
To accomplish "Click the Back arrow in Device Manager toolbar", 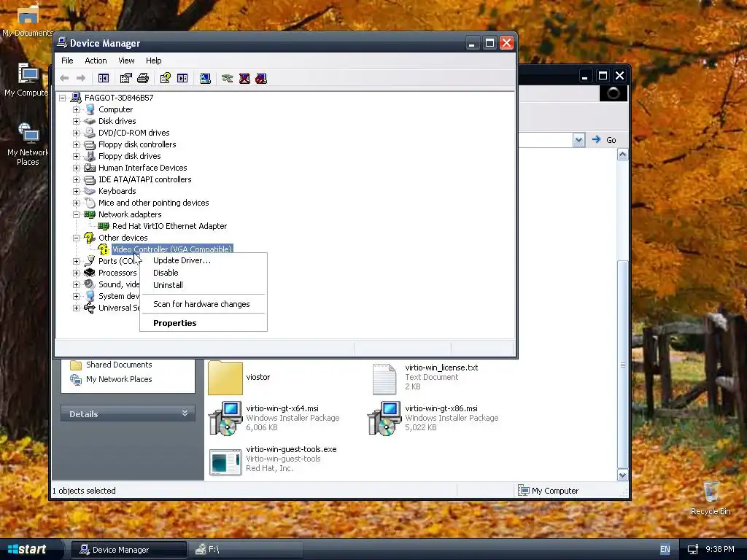I will [x=64, y=78].
